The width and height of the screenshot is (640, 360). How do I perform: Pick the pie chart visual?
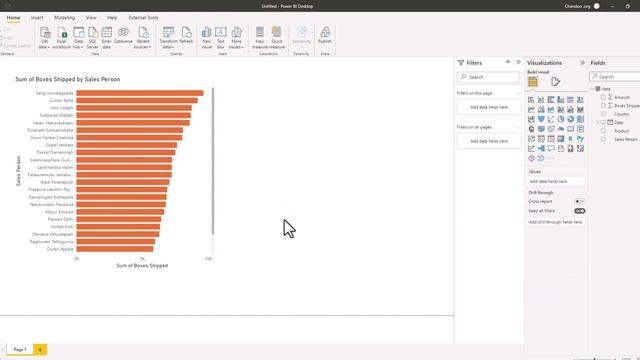(x=561, y=119)
